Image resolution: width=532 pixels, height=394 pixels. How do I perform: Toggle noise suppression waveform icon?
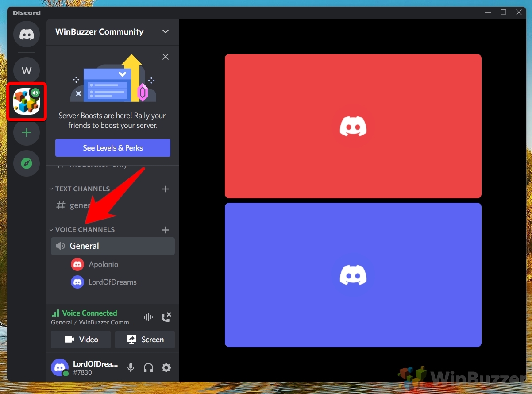(x=148, y=317)
